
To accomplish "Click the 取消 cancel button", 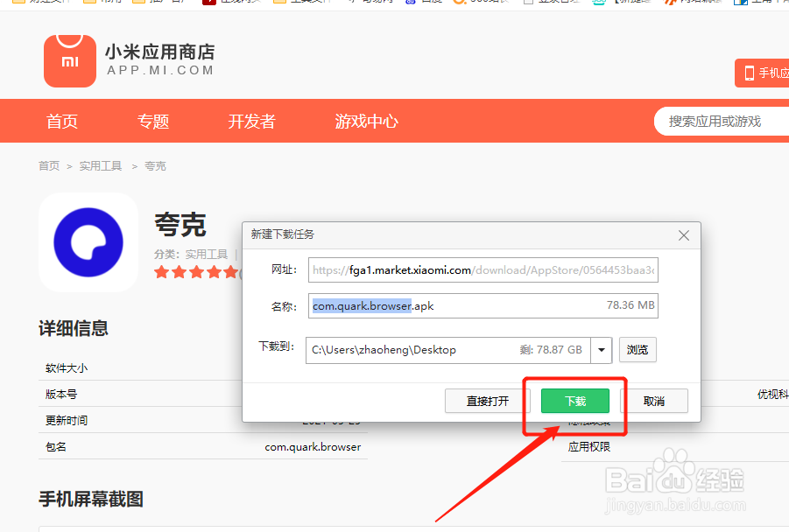I will click(653, 401).
